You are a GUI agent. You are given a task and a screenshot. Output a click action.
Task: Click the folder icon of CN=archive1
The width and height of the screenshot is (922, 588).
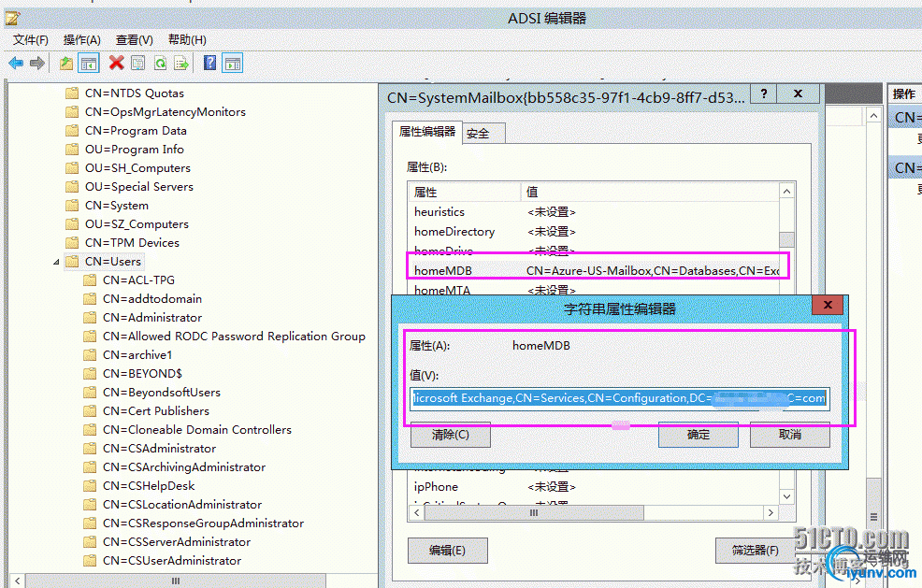click(90, 354)
